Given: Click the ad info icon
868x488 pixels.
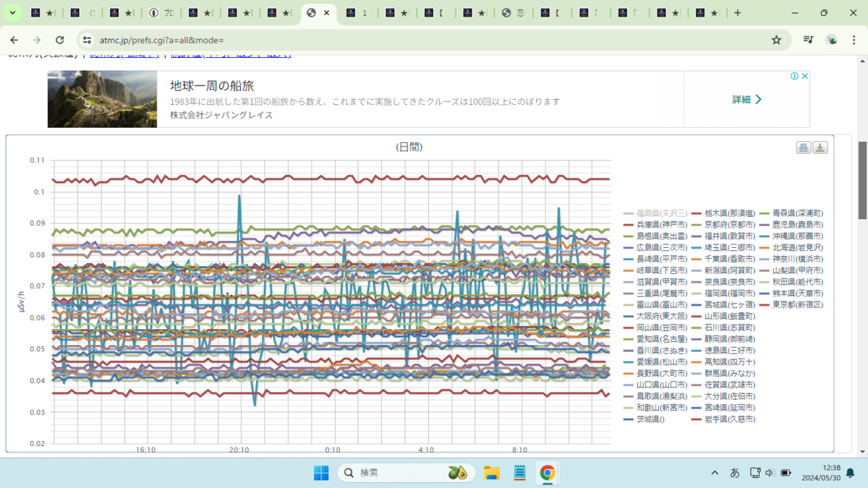Looking at the screenshot, I should (794, 76).
